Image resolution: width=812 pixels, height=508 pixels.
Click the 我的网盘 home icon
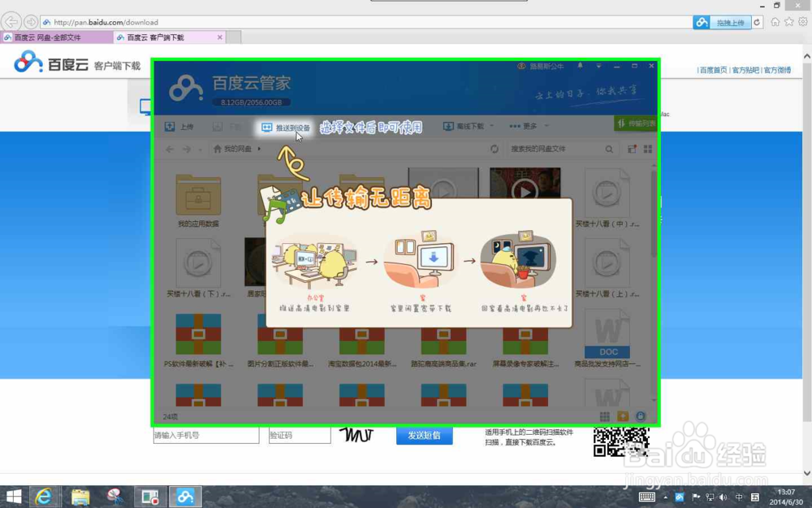(x=216, y=149)
